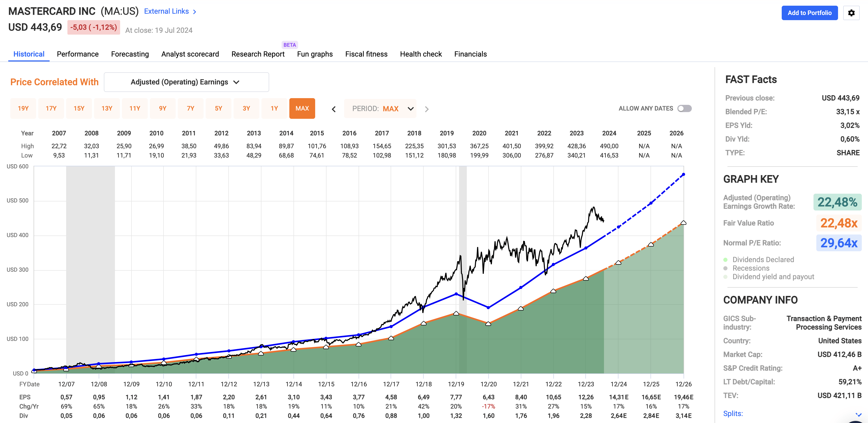Viewport: 868px width, 423px height.
Task: Switch to the Forecasting tab
Action: coord(130,54)
